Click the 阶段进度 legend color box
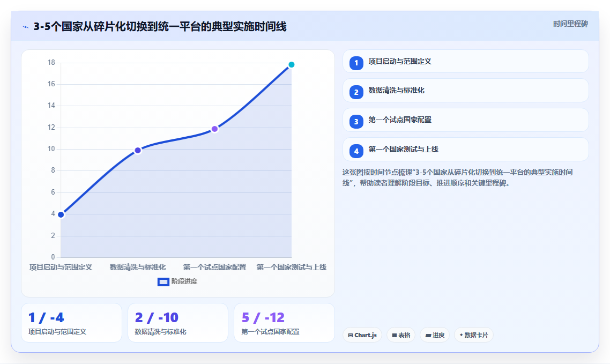This screenshot has width=610, height=364. 163,282
